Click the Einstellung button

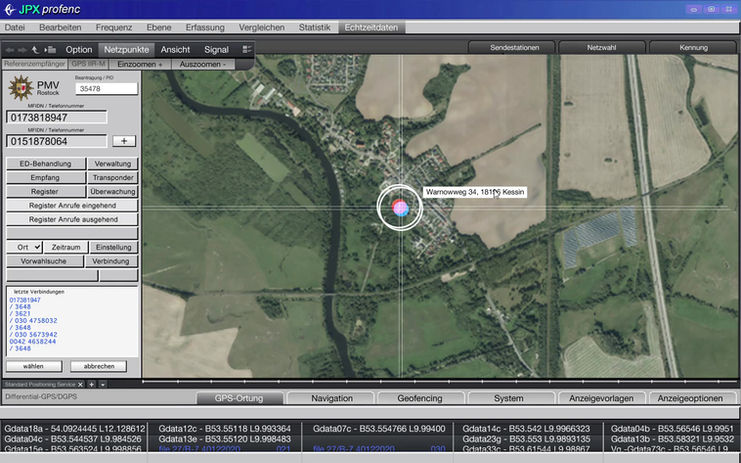[113, 247]
